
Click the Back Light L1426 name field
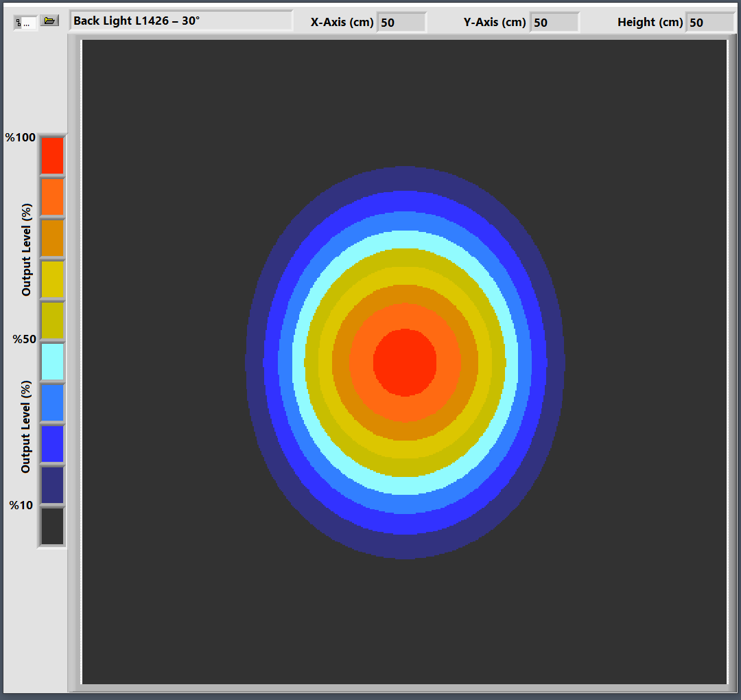[180, 21]
